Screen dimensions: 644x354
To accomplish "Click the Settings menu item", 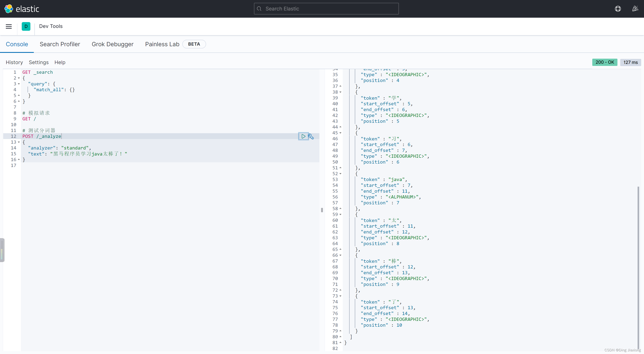I will 38,62.
